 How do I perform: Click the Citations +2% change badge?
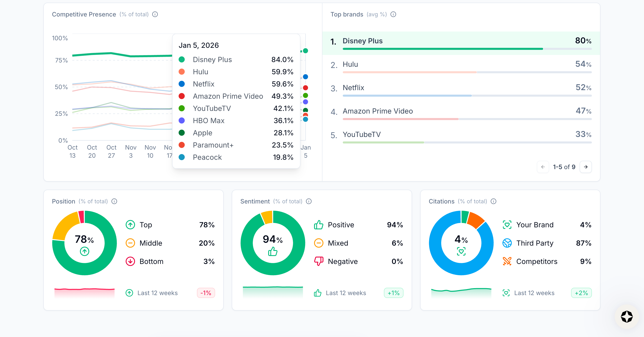(581, 293)
